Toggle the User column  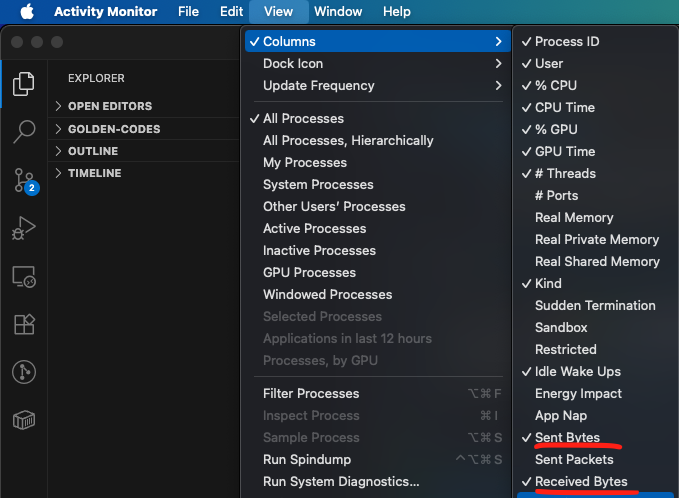pyautogui.click(x=595, y=64)
